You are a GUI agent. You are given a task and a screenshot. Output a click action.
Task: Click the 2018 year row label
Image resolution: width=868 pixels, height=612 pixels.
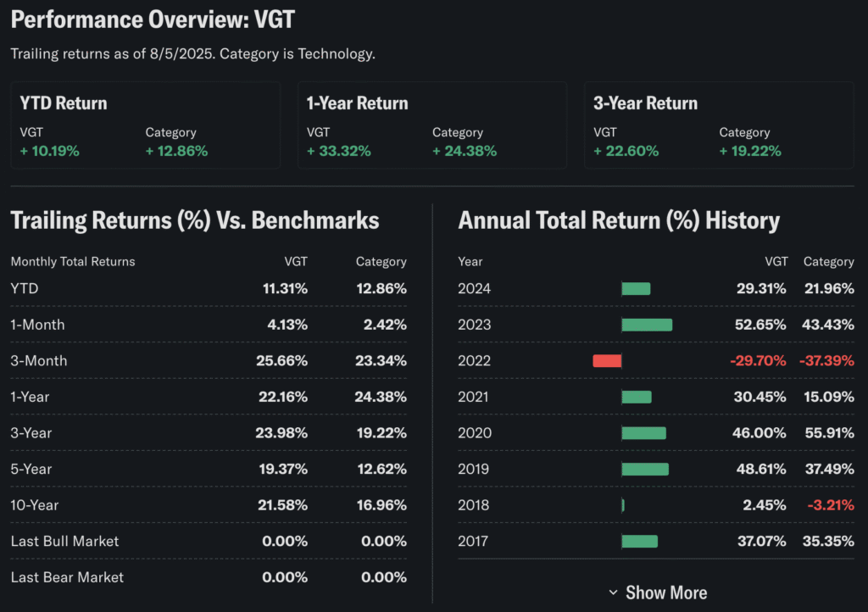point(473,505)
